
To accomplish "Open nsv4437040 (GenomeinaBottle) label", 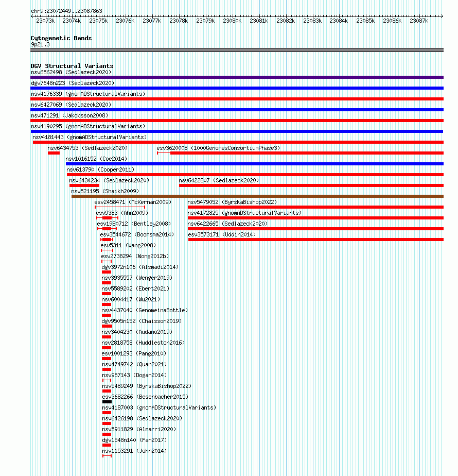I will [145, 310].
